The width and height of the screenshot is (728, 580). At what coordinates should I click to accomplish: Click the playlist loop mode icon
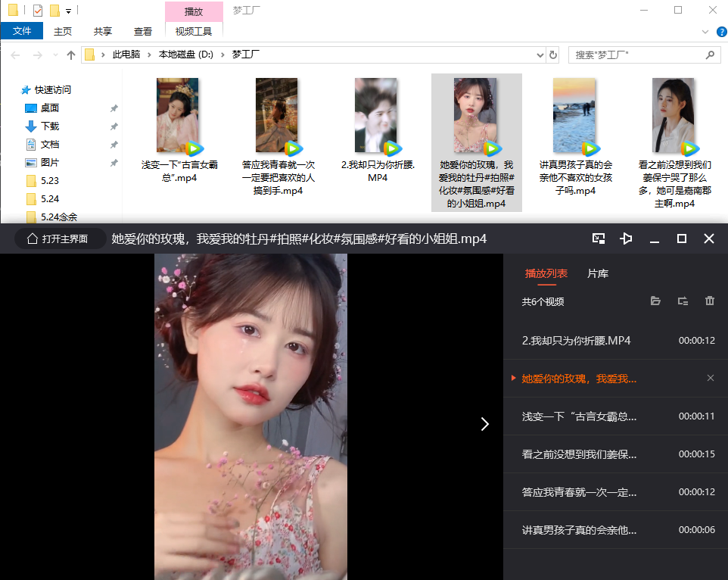point(683,301)
